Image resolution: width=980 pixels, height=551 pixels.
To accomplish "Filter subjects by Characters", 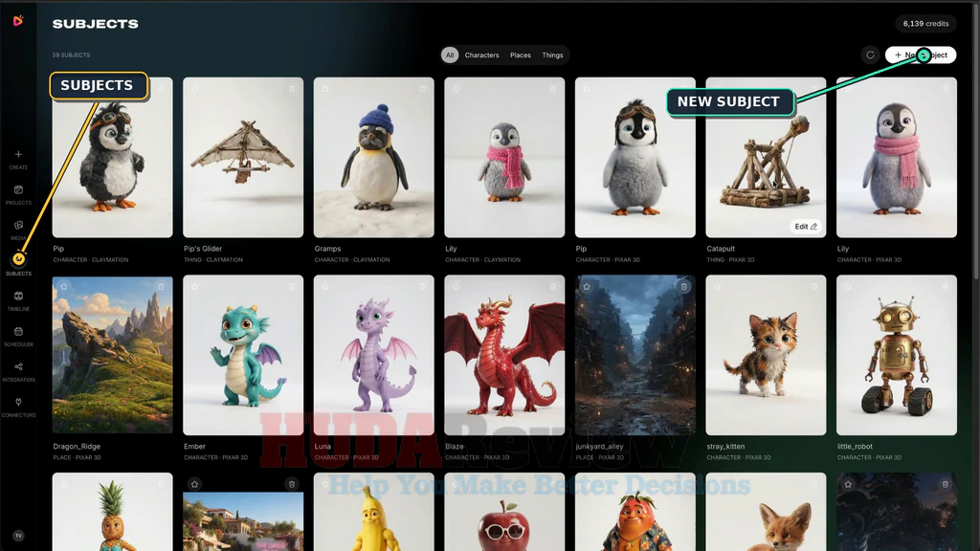I will tap(481, 55).
